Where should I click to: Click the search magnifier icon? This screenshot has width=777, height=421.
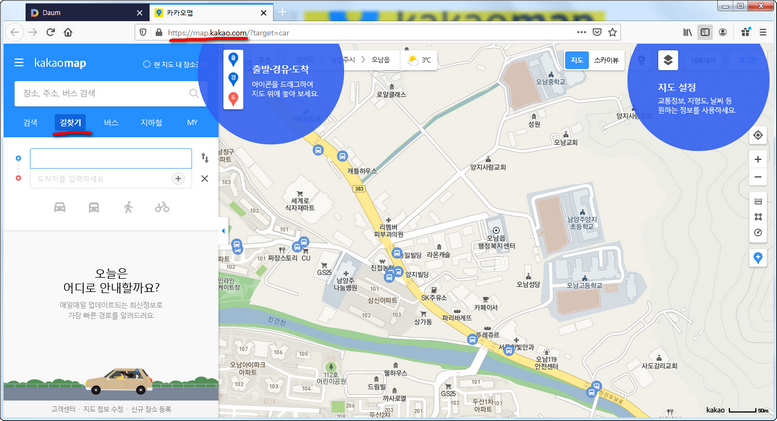click(194, 93)
